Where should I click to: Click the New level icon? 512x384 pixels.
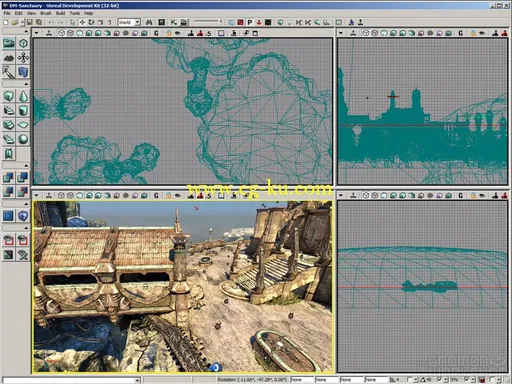[6, 22]
